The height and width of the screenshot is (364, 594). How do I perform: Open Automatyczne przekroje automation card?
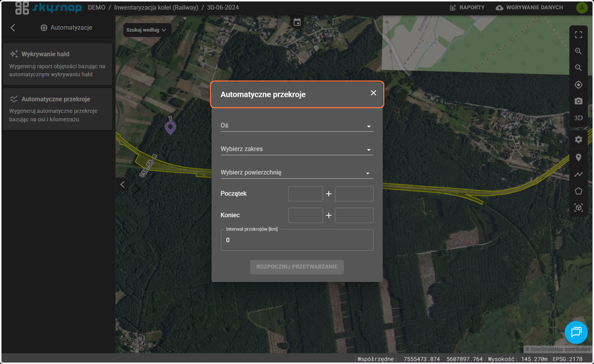pos(57,109)
